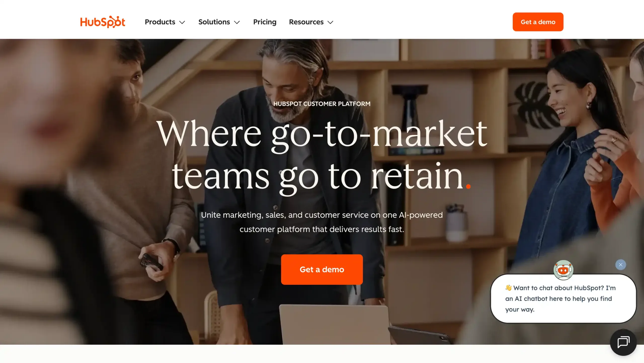Click the hero headline text
The image size is (644, 363).
[322, 155]
